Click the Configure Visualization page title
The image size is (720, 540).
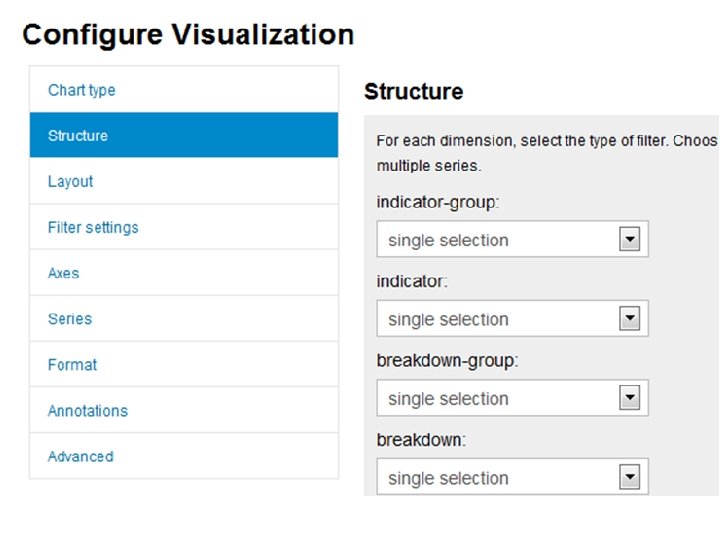[x=188, y=35]
